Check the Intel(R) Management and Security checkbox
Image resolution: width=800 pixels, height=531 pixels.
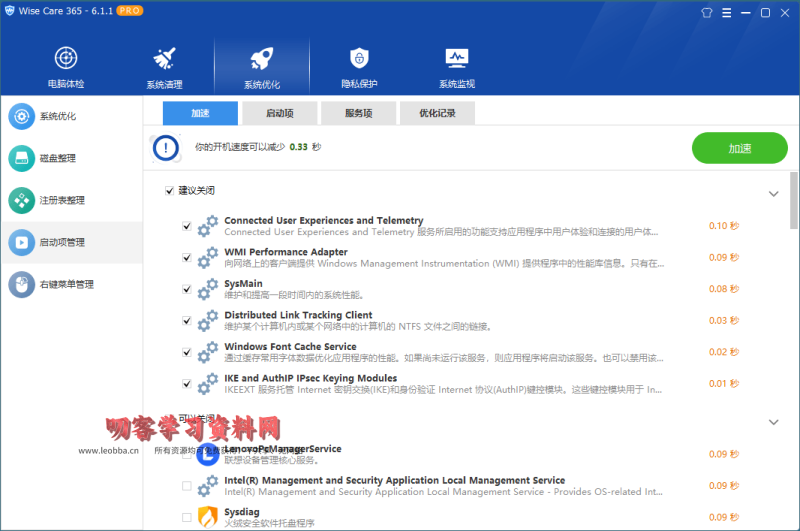[187, 486]
